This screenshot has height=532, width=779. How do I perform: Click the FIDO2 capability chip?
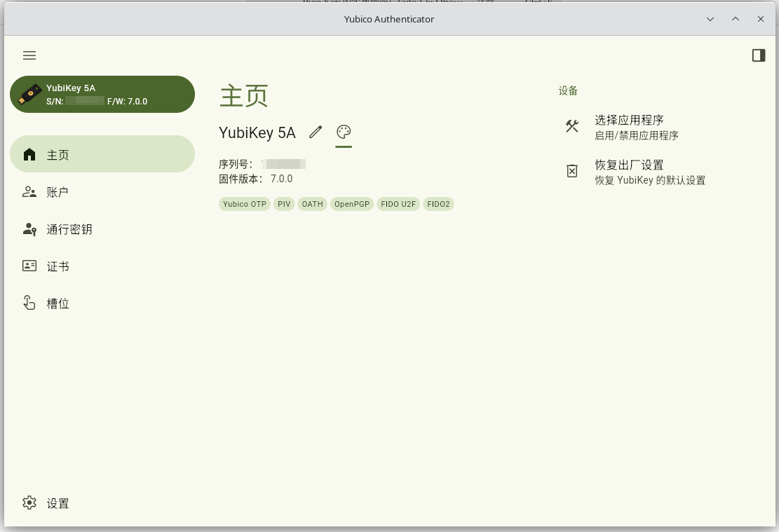[438, 204]
